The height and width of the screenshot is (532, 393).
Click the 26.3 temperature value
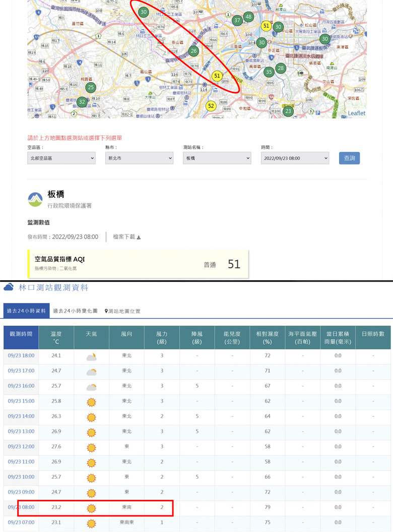click(x=56, y=416)
